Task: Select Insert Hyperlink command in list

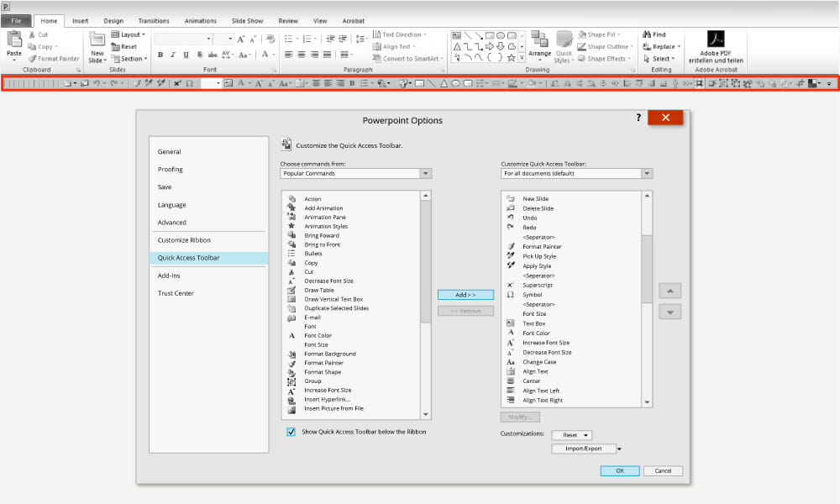Action: pos(328,399)
